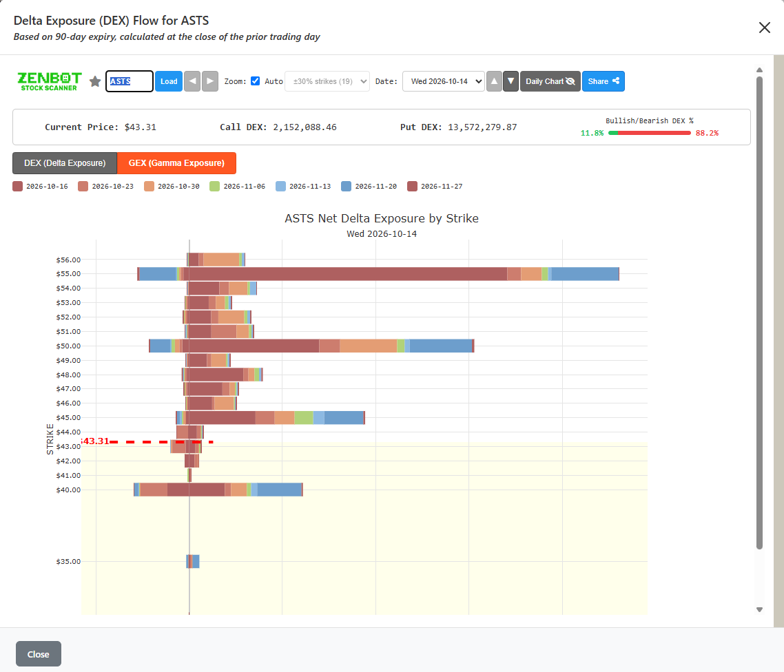Click the red 43.31 price line label
The image size is (784, 672).
coord(96,441)
